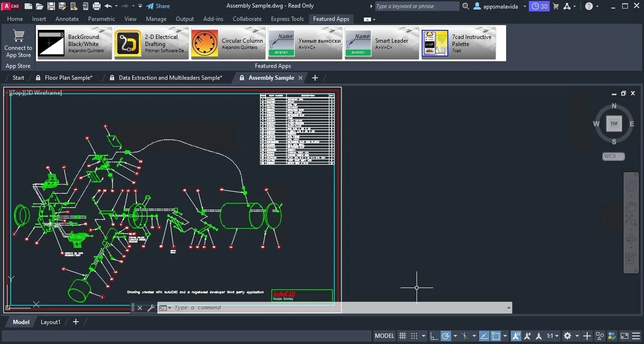Click the TOP face of ViewCube
Image resolution: width=644 pixels, height=344 pixels.
[x=614, y=123]
